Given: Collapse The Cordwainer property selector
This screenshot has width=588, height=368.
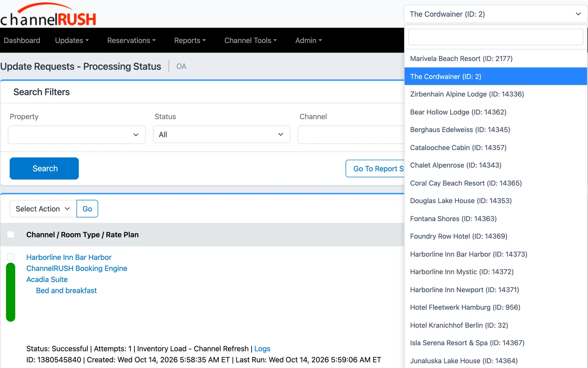Looking at the screenshot, I should [495, 14].
